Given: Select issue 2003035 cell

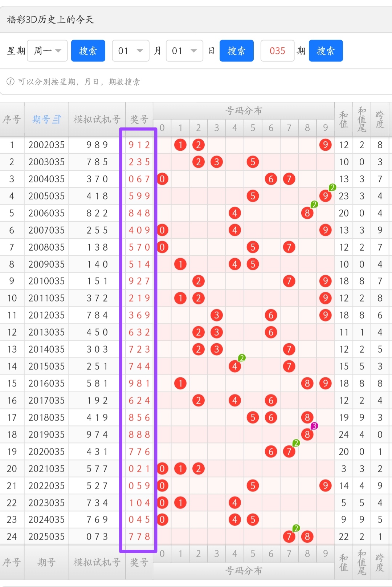Looking at the screenshot, I should [x=46, y=162].
